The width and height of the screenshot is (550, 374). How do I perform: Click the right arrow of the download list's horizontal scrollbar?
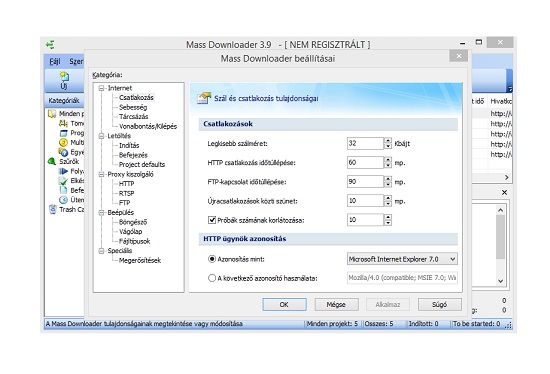(x=507, y=178)
